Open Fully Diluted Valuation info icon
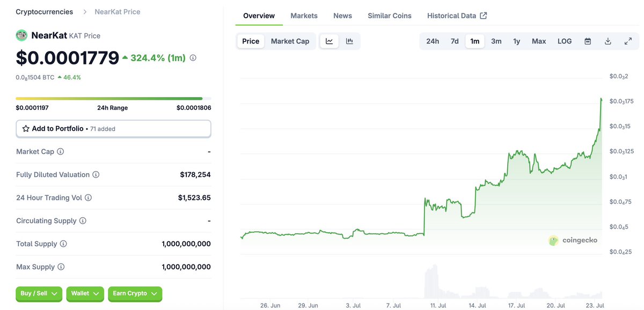644x310 pixels. pyautogui.click(x=96, y=175)
